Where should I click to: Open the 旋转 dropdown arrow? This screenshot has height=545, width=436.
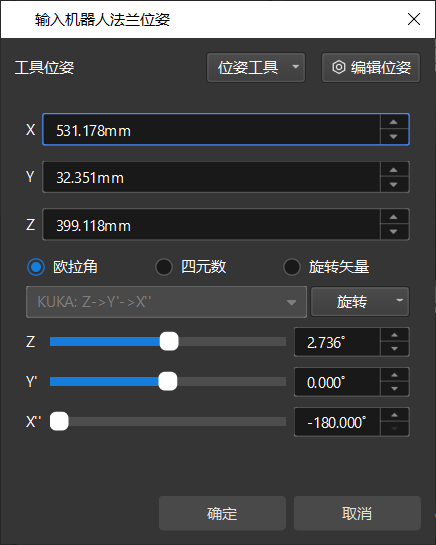pyautogui.click(x=399, y=301)
